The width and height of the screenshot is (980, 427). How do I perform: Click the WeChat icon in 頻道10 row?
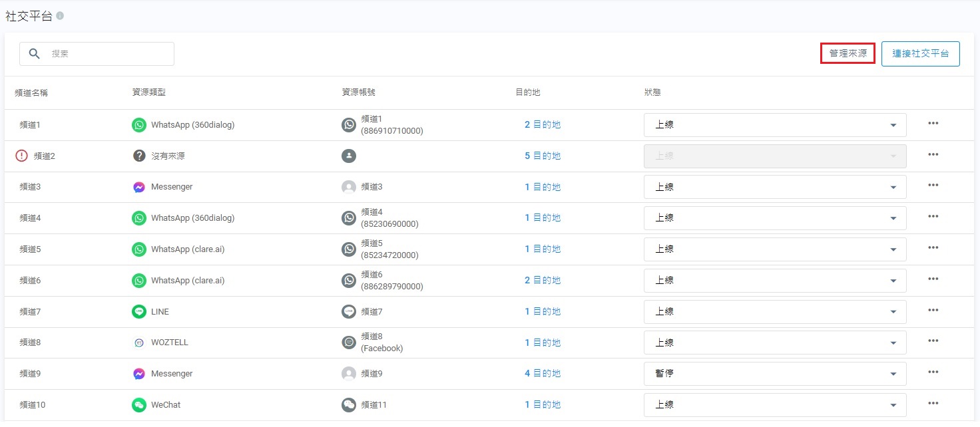138,404
